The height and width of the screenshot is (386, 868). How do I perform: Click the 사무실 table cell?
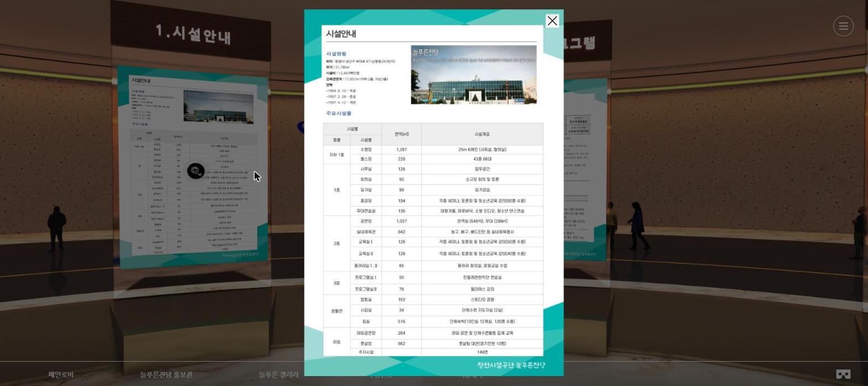(366, 169)
